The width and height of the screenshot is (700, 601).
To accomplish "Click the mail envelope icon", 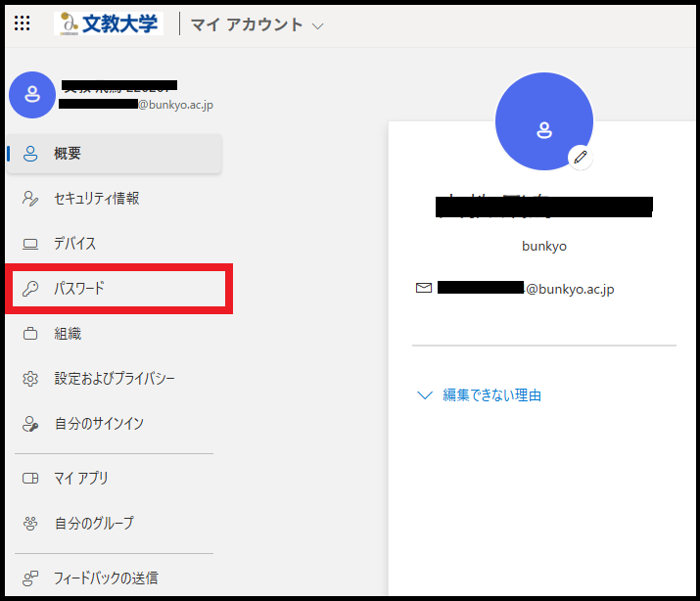I will (x=424, y=288).
